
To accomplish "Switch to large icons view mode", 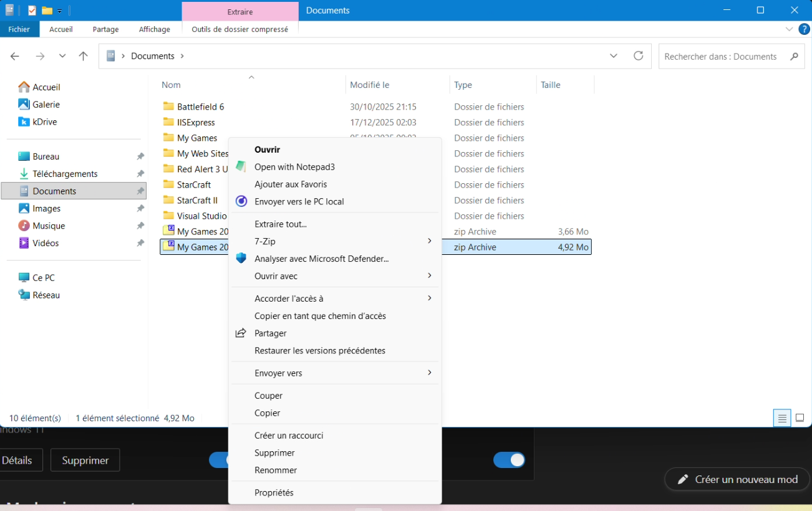I will [800, 418].
